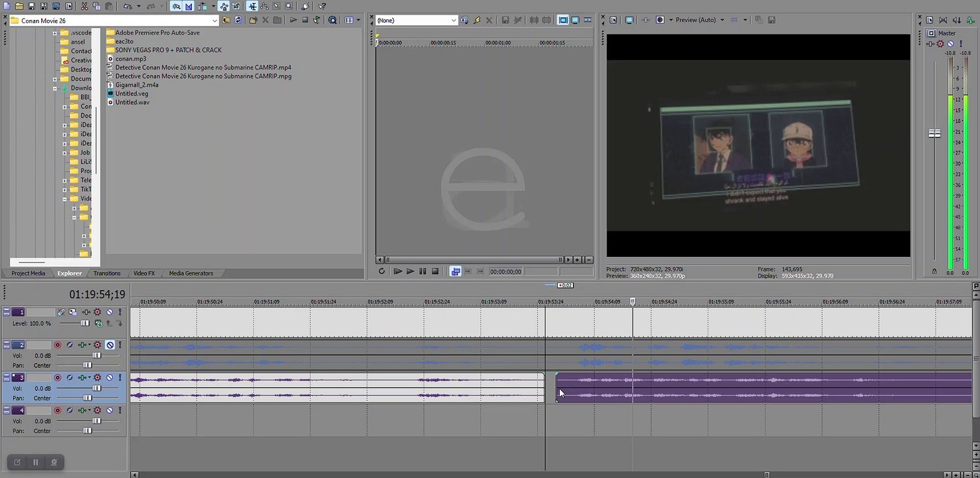This screenshot has width=980, height=478.
Task: Unmute audio track 2
Action: (x=110, y=345)
